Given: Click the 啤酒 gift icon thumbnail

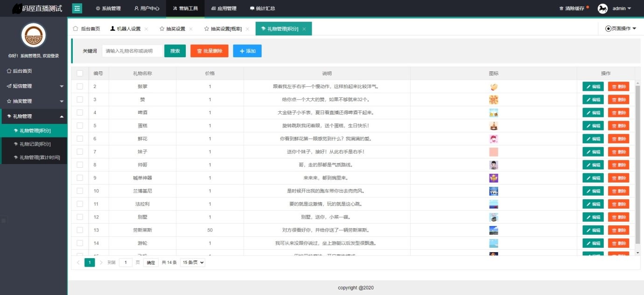Looking at the screenshot, I should [x=494, y=113].
